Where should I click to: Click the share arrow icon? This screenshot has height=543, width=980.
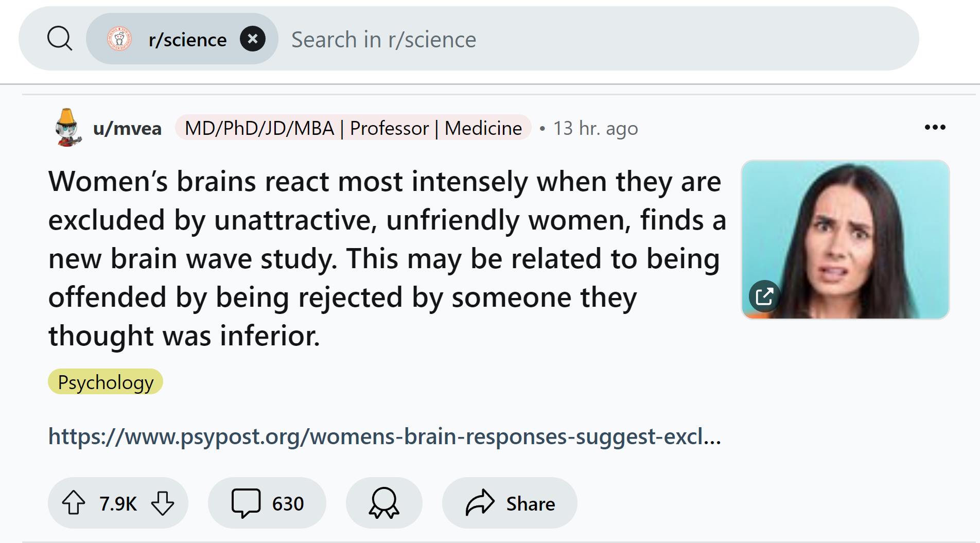[480, 503]
